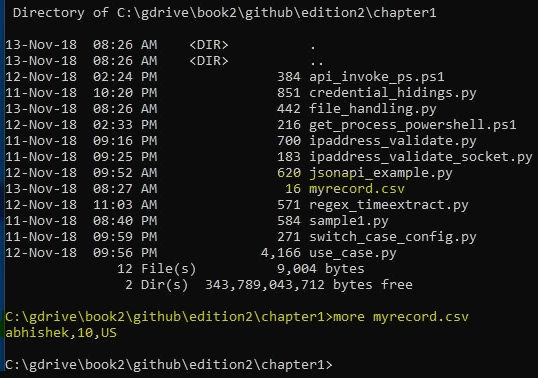Click the empty command prompt at bottom

click(x=169, y=365)
